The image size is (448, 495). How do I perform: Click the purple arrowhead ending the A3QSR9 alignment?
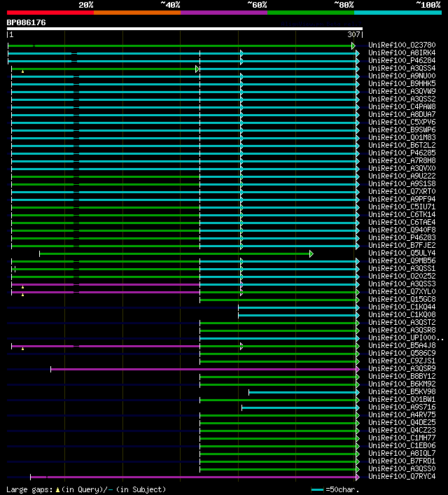tap(358, 369)
